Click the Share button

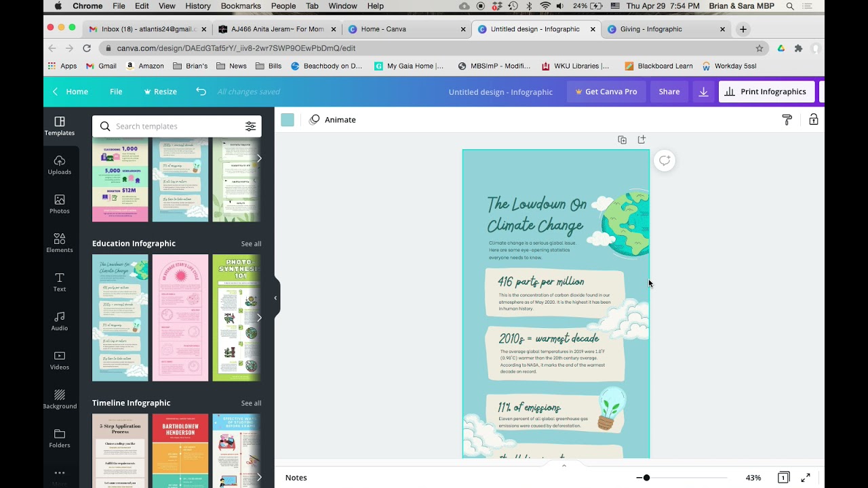[x=669, y=91]
